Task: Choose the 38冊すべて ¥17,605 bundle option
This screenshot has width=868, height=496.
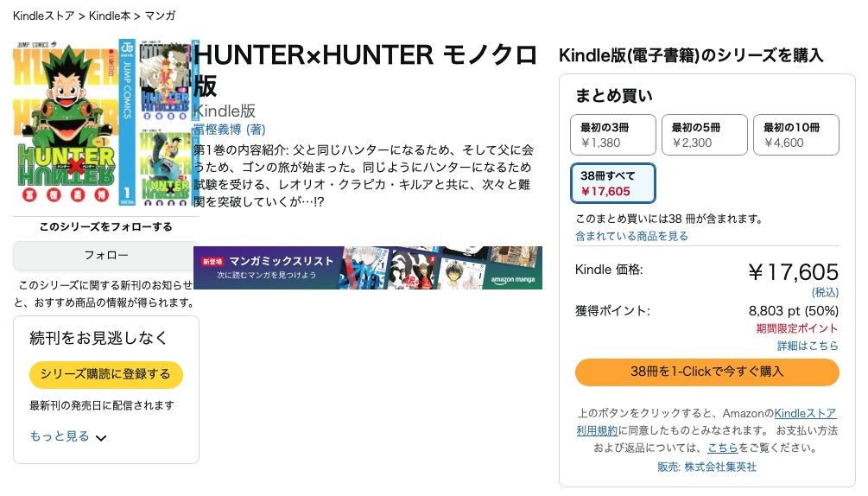Action: click(x=613, y=183)
